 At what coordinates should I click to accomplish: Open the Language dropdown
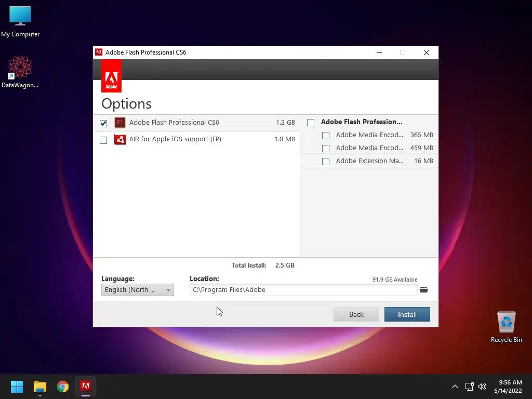(137, 290)
